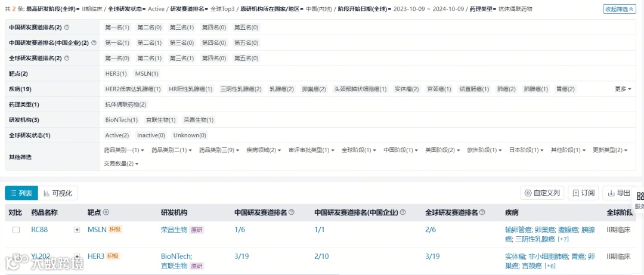Click 导出 export button
The image size is (644, 275).
pyautogui.click(x=618, y=193)
